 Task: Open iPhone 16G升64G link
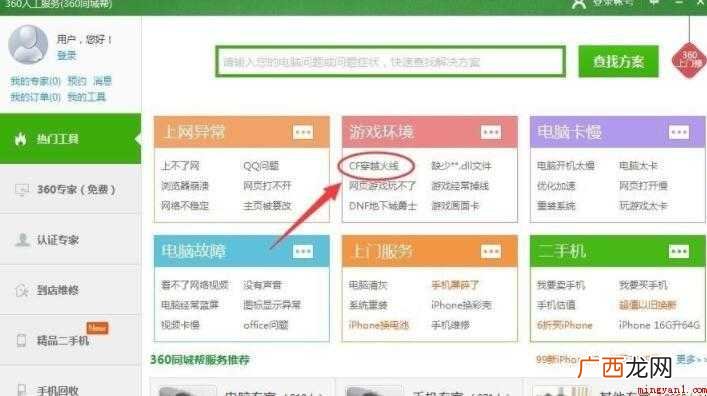[x=659, y=325]
